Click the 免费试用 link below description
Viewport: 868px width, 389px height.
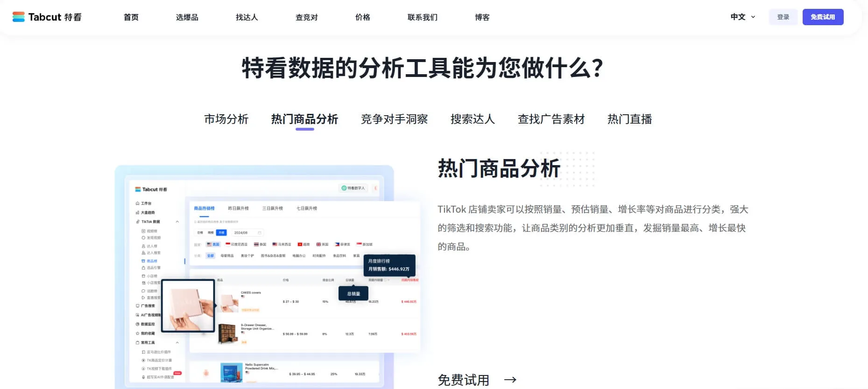[x=464, y=380]
